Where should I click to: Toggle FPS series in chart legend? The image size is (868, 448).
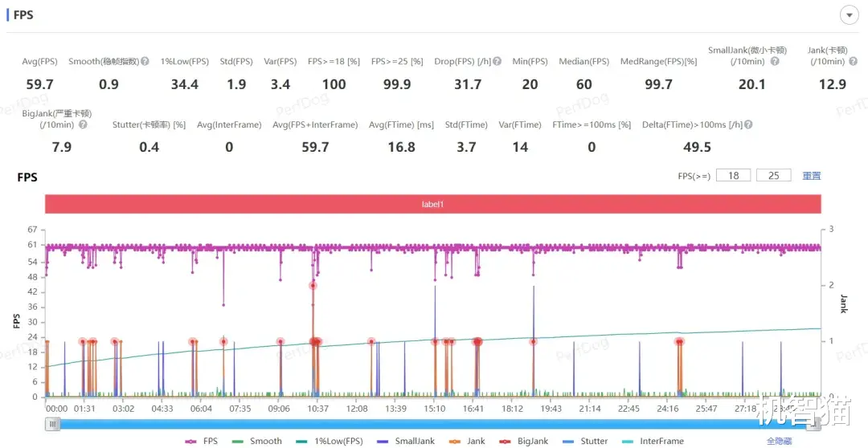point(202,442)
